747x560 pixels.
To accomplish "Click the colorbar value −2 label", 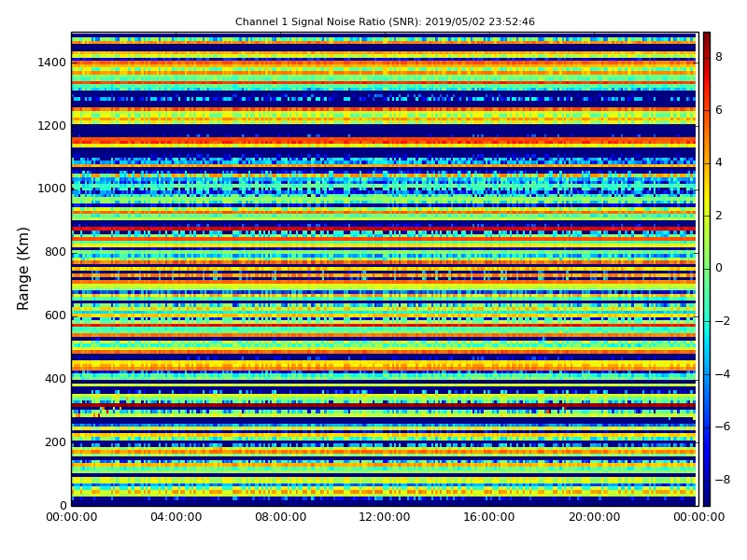I will (722, 321).
